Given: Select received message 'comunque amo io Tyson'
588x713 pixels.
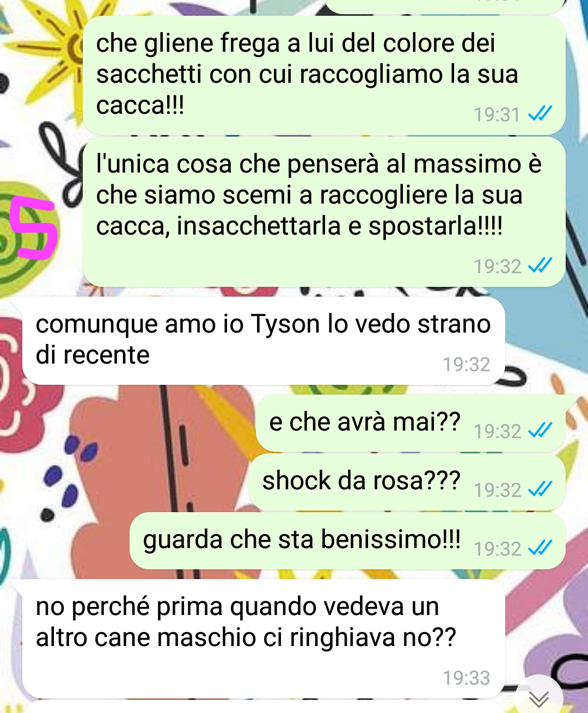Looking at the screenshot, I should pyautogui.click(x=264, y=341).
